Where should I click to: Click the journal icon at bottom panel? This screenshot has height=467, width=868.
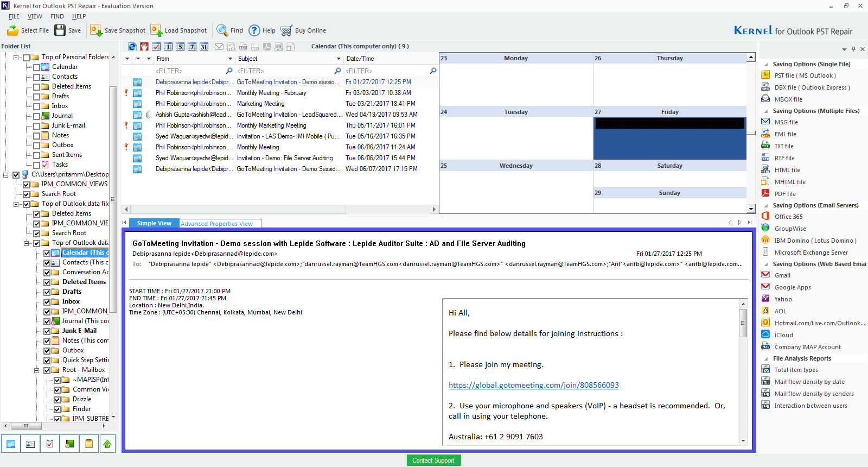(x=69, y=444)
